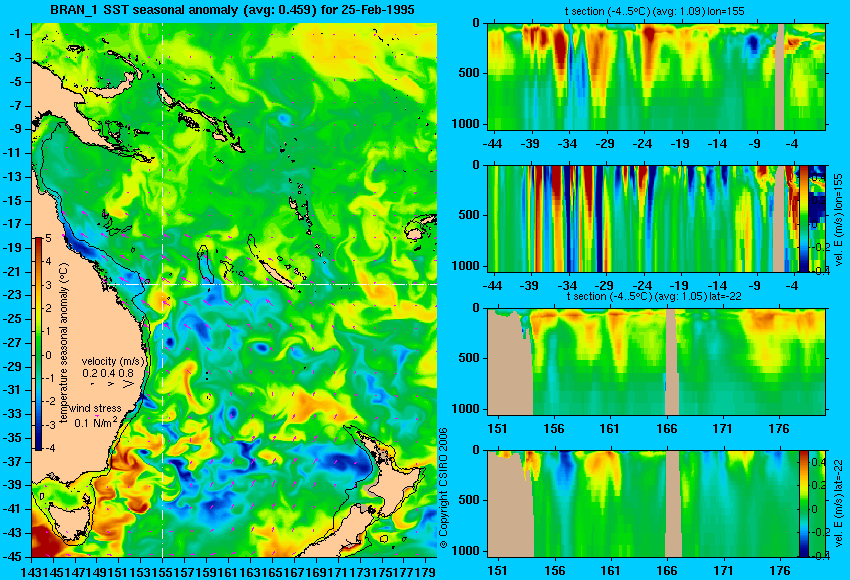
Task: Click the '0.1 N/m²' wind stress value
Action: [x=96, y=422]
